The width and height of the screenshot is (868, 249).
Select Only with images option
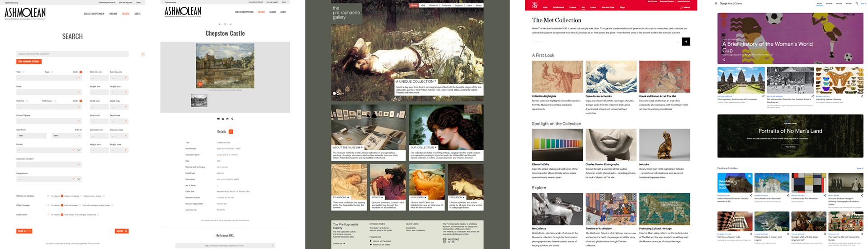(80, 205)
